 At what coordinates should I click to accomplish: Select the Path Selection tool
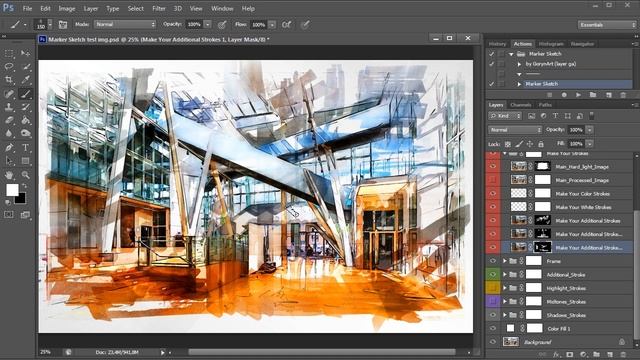pyautogui.click(x=9, y=161)
